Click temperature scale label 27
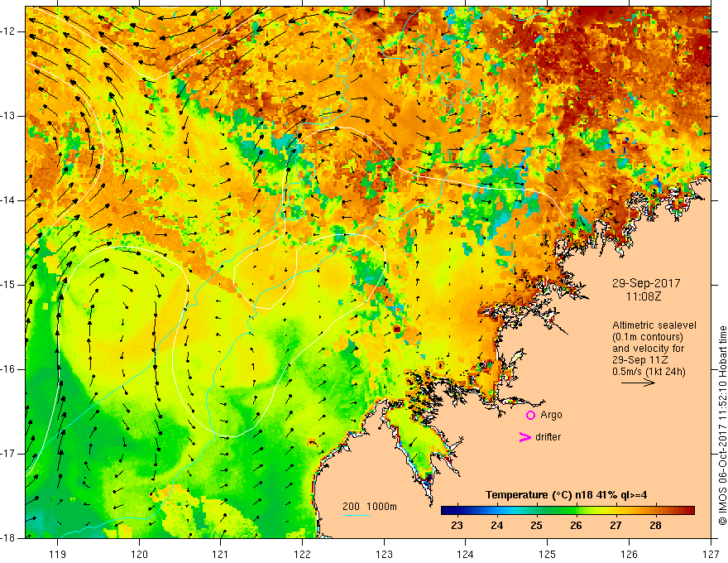This screenshot has width=728, height=563. [615, 526]
